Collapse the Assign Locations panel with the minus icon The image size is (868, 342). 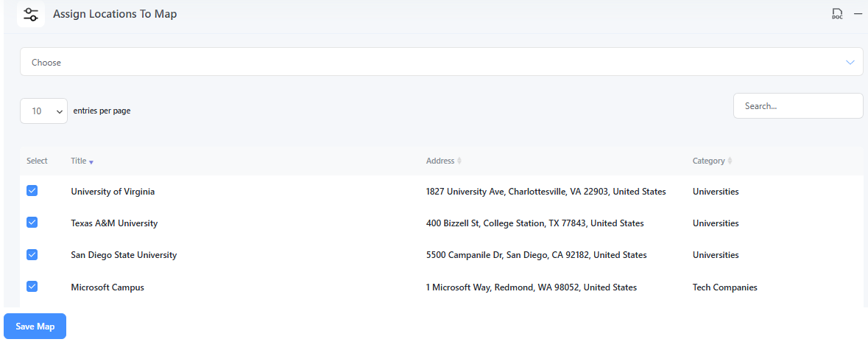tap(858, 14)
